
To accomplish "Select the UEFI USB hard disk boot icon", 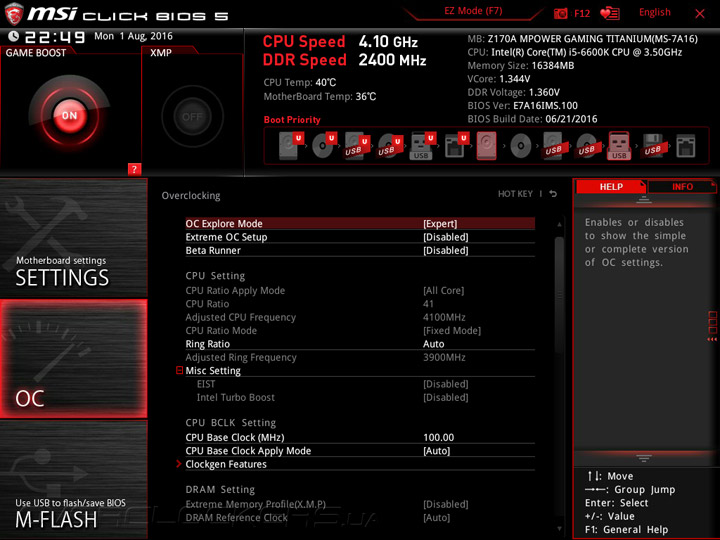I will [357, 146].
